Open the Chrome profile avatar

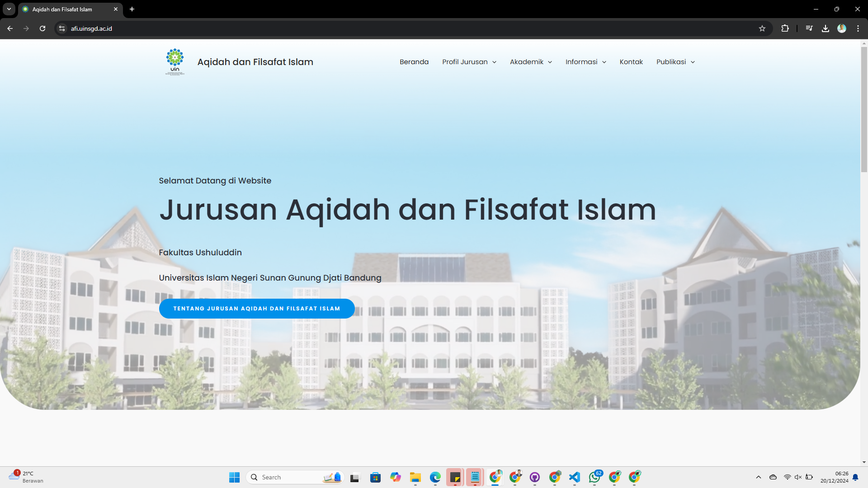click(x=842, y=28)
